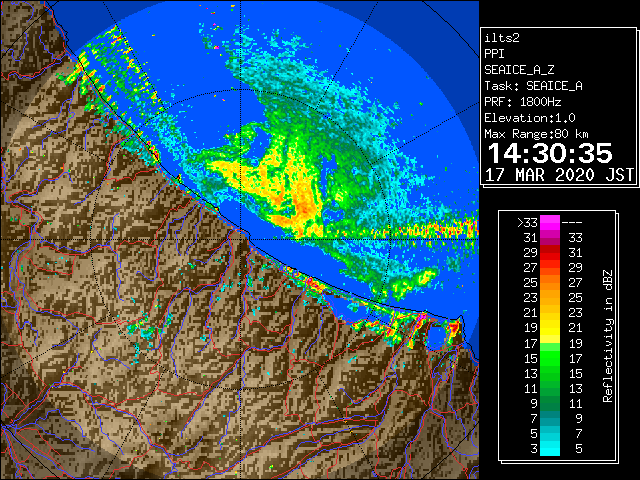The image size is (640, 480).
Task: Click the cyan 3 dBZ legend swatch
Action: pyautogui.click(x=550, y=448)
